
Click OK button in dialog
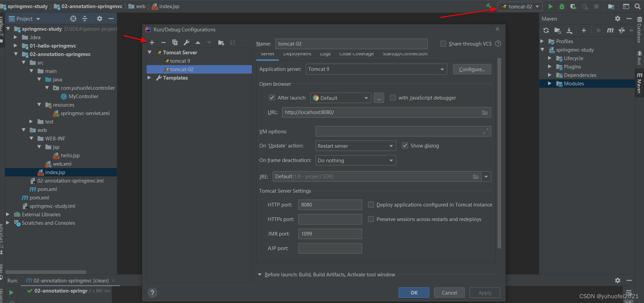coord(414,293)
